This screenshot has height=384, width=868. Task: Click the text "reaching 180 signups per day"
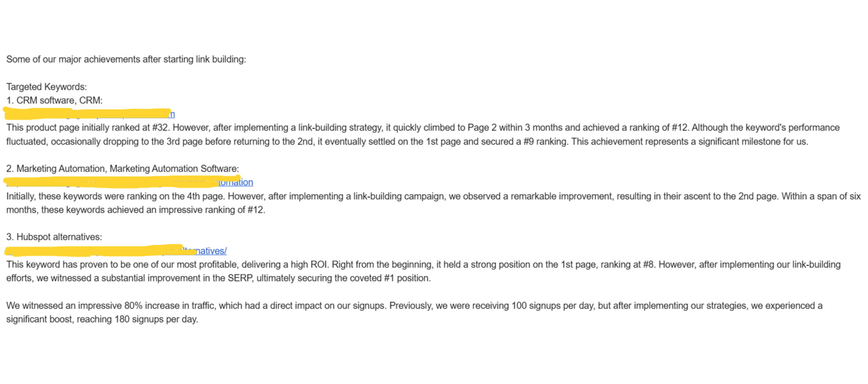137,319
